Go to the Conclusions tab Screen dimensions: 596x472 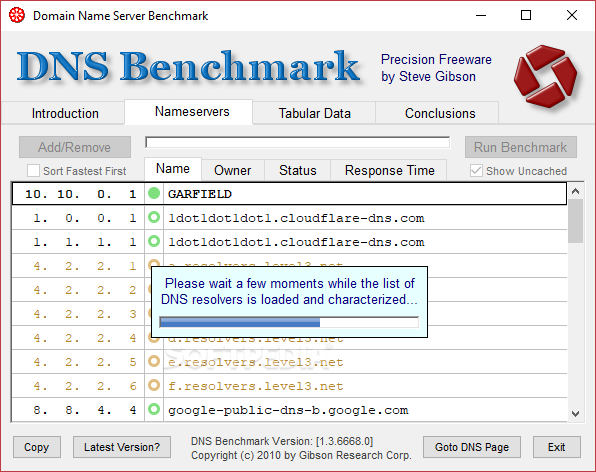pyautogui.click(x=440, y=113)
